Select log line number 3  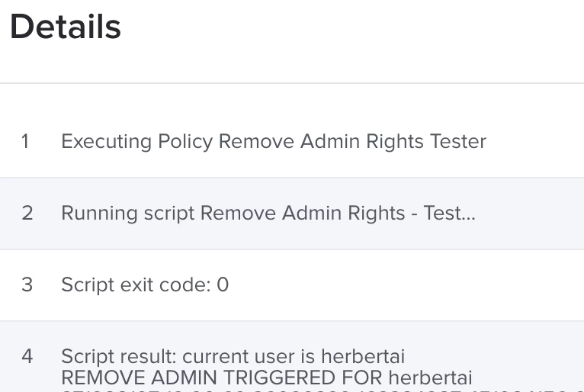(x=27, y=284)
